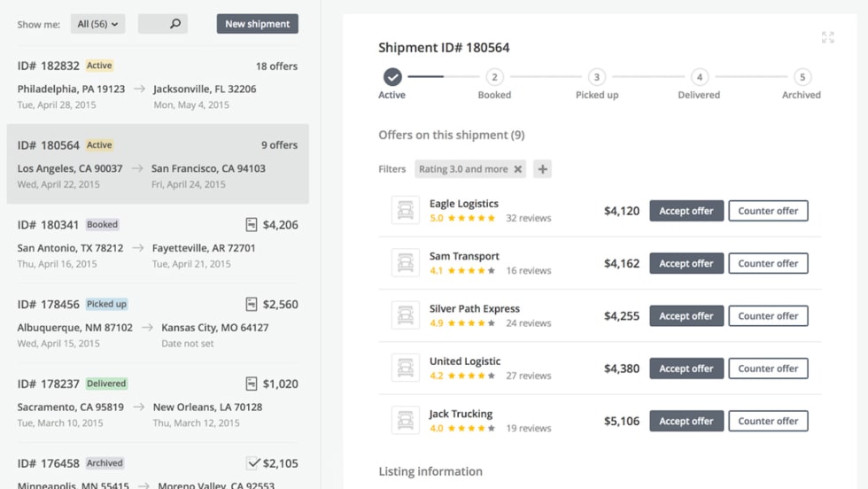The height and width of the screenshot is (489, 868).
Task: Open the 32 reviews link
Action: pyautogui.click(x=528, y=218)
